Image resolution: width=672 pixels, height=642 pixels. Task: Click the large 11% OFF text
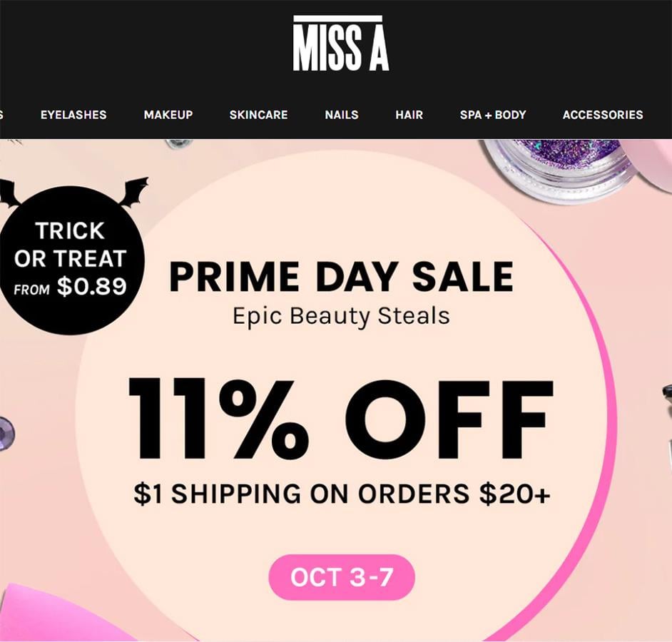click(341, 419)
